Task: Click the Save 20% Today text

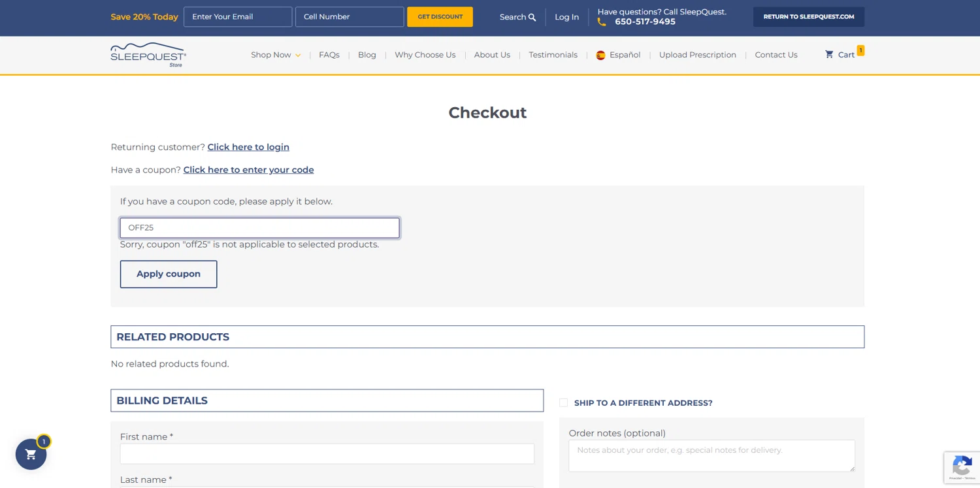Action: point(144,17)
